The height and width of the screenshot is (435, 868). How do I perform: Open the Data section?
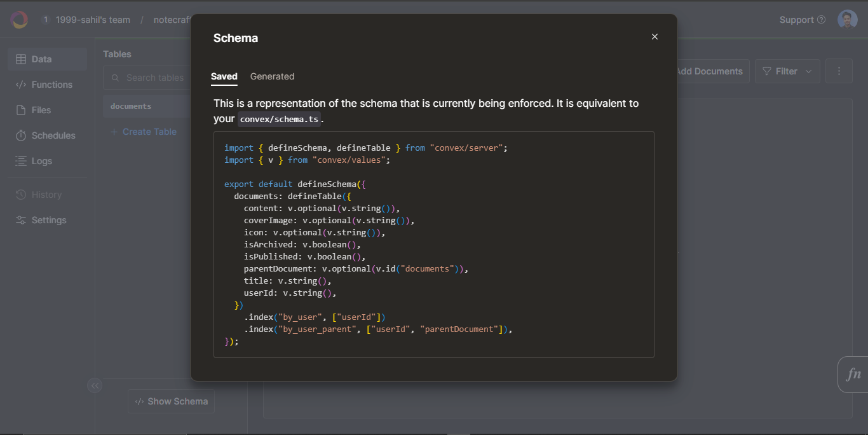[47, 59]
